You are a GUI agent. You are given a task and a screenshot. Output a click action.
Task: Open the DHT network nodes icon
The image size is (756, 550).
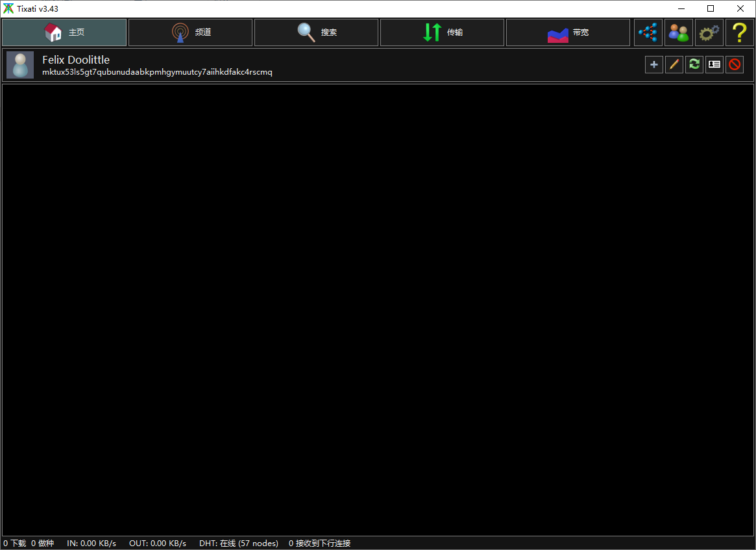(648, 32)
